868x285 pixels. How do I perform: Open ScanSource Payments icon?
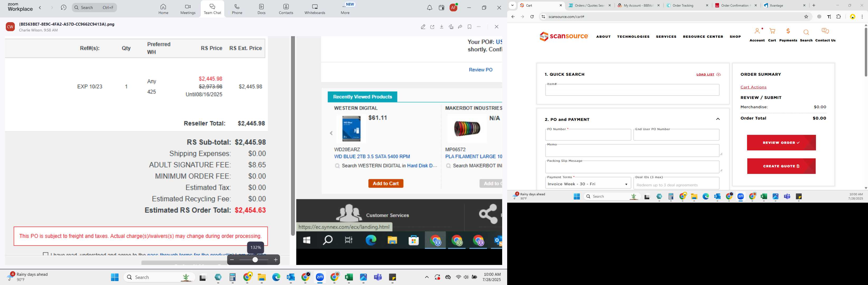coord(788,35)
